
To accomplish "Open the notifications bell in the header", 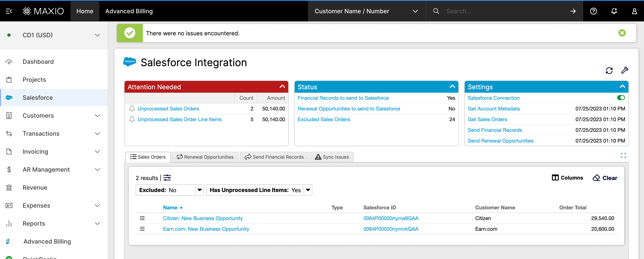I will coord(614,11).
